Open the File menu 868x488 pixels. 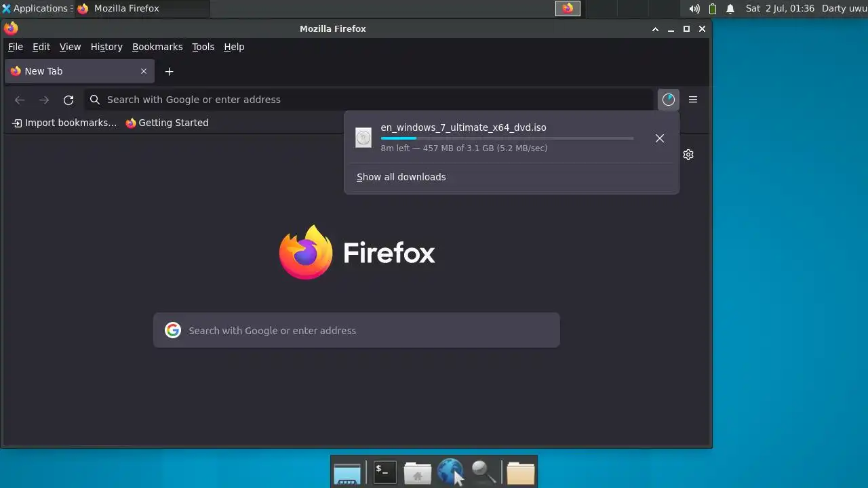[16, 47]
